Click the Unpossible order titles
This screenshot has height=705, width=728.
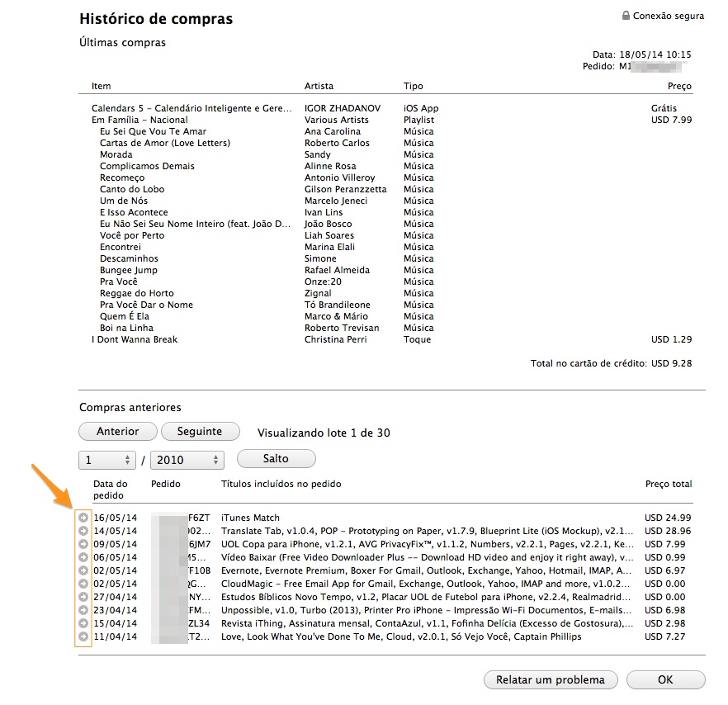426,610
